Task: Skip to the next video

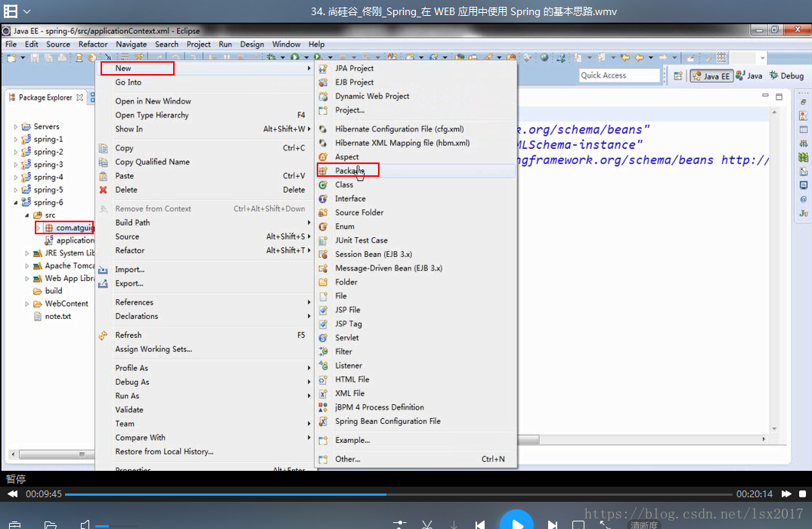Action: pyautogui.click(x=553, y=525)
